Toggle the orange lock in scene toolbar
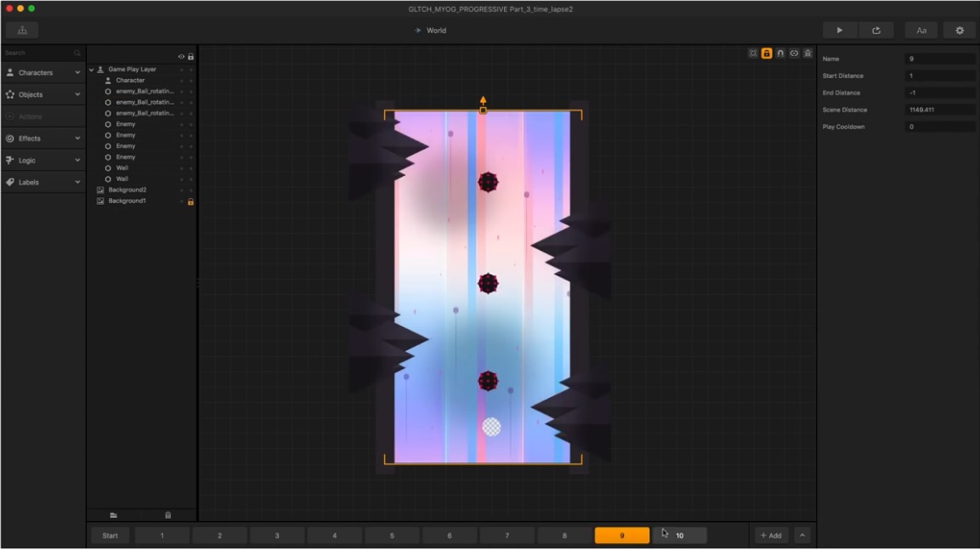Screen dimensions: 980x550 point(767,54)
